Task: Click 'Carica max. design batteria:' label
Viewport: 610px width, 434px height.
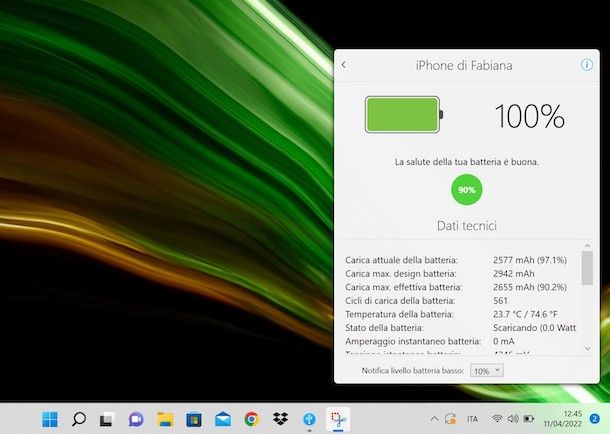Action: (400, 274)
